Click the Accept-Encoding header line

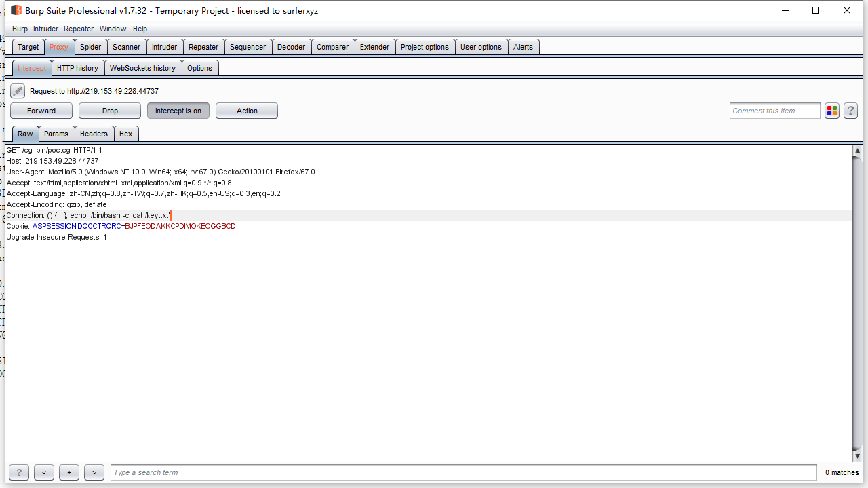coord(56,204)
